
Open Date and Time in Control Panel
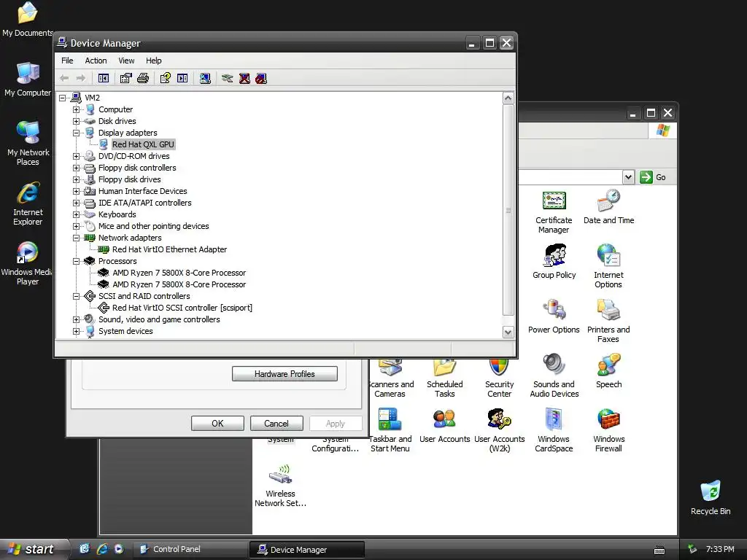(x=608, y=207)
